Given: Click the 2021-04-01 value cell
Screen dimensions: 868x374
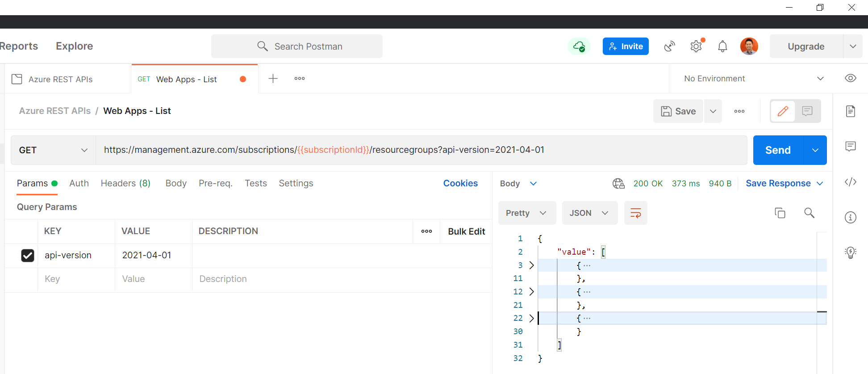Looking at the screenshot, I should point(154,255).
